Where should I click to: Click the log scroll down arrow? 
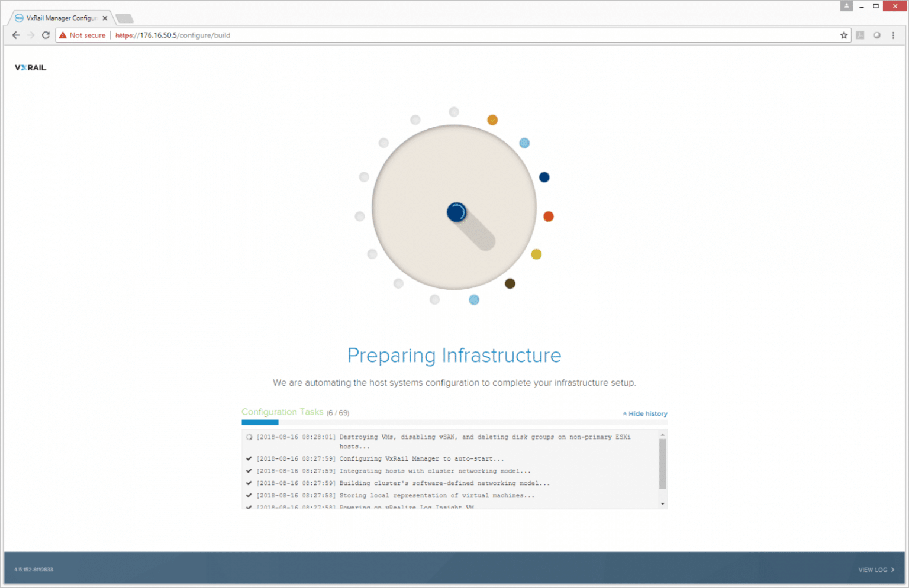663,504
